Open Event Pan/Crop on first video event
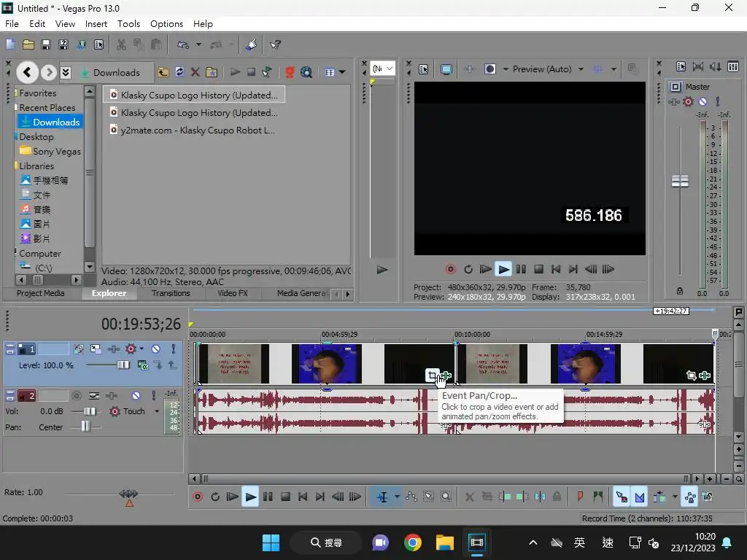 [432, 376]
